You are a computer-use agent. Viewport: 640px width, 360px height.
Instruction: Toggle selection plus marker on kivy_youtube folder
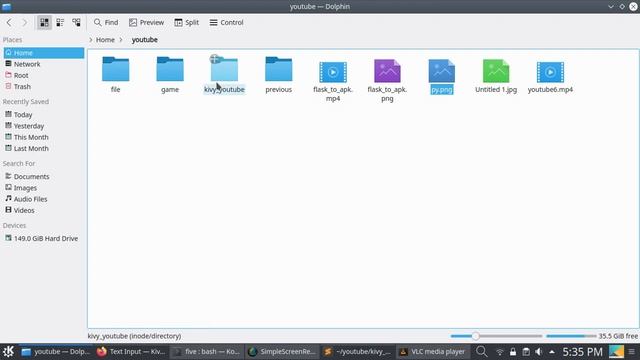[x=214, y=59]
